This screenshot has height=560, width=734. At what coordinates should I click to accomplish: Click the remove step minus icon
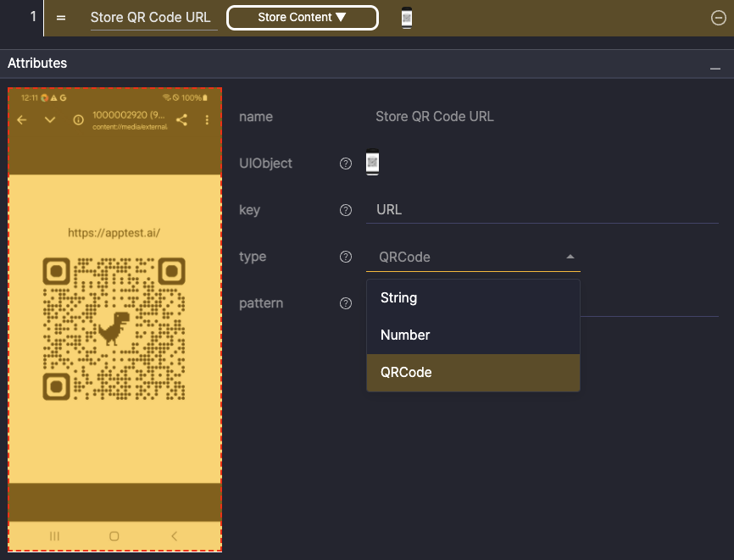718,19
